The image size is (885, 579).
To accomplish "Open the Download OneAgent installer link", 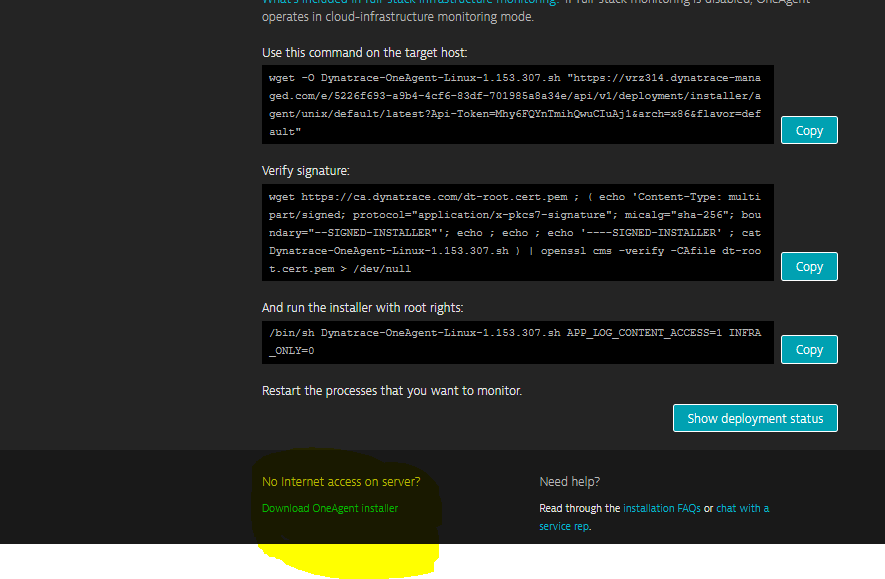I will 329,508.
